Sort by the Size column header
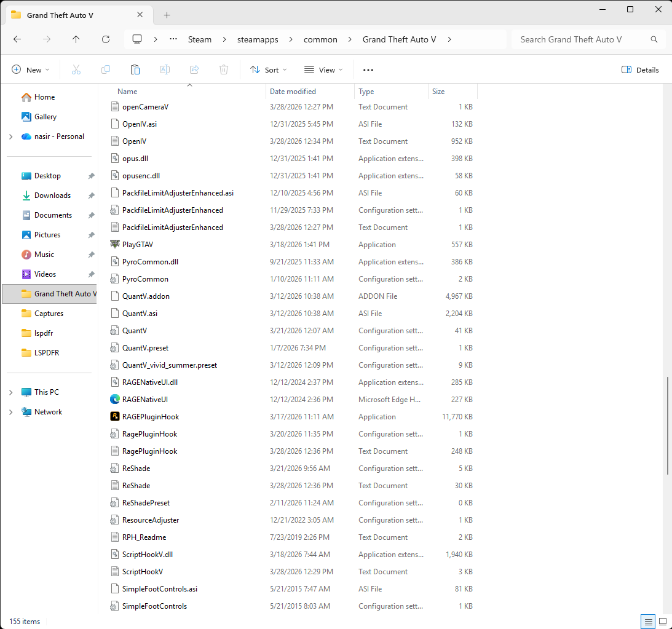The image size is (672, 629). click(x=438, y=92)
